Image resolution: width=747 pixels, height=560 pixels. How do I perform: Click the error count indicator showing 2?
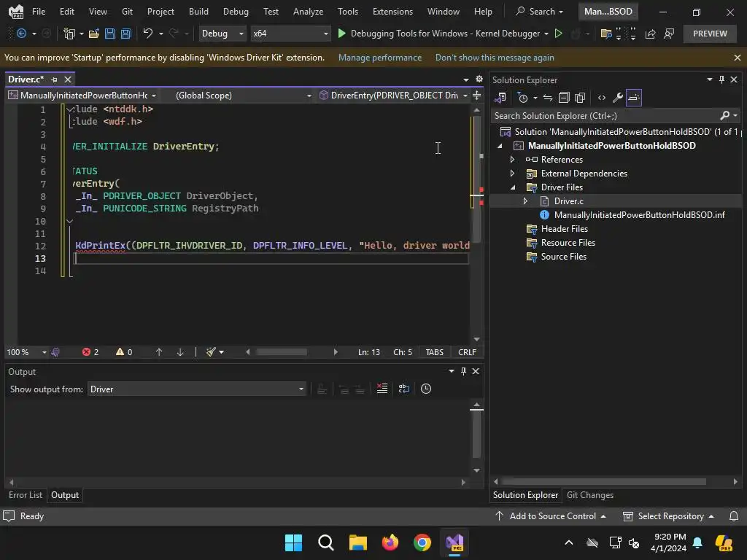pos(90,352)
